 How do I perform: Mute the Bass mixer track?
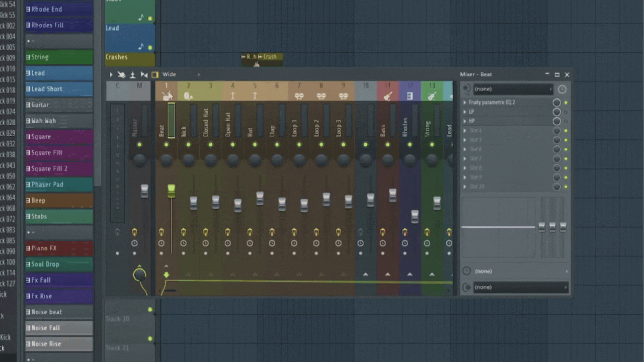pos(387,145)
